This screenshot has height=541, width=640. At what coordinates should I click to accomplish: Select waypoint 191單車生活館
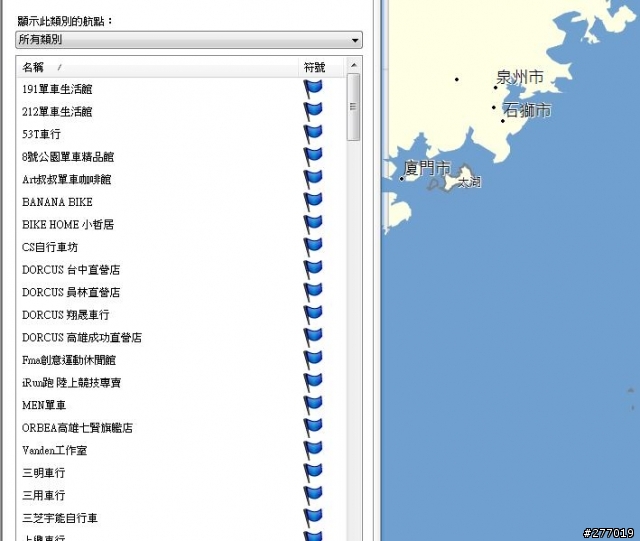point(57,89)
